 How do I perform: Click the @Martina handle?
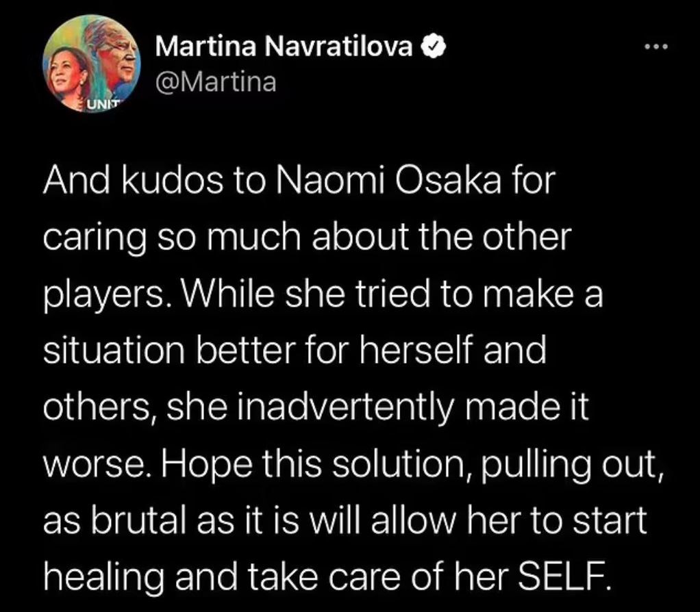(216, 81)
